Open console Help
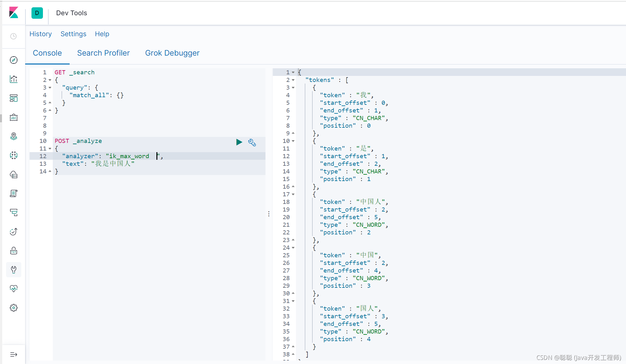Image resolution: width=626 pixels, height=364 pixels. (102, 34)
